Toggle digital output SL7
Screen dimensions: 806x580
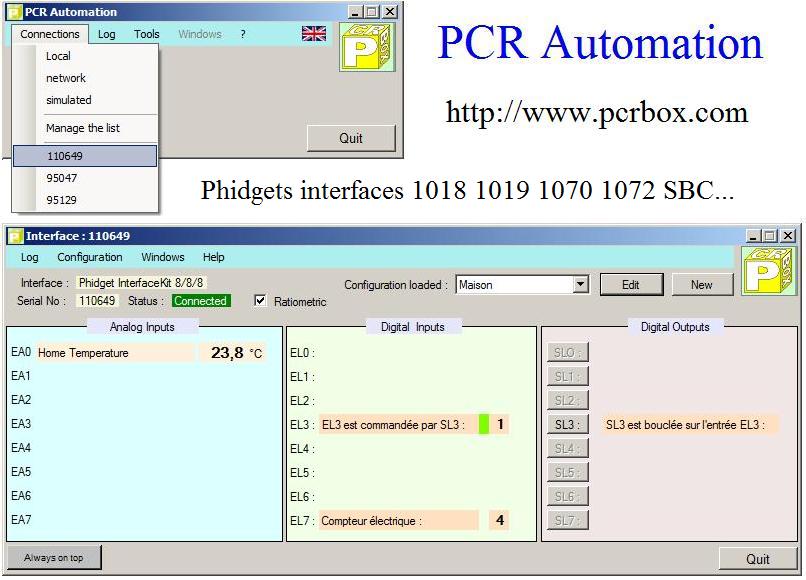tap(567, 520)
